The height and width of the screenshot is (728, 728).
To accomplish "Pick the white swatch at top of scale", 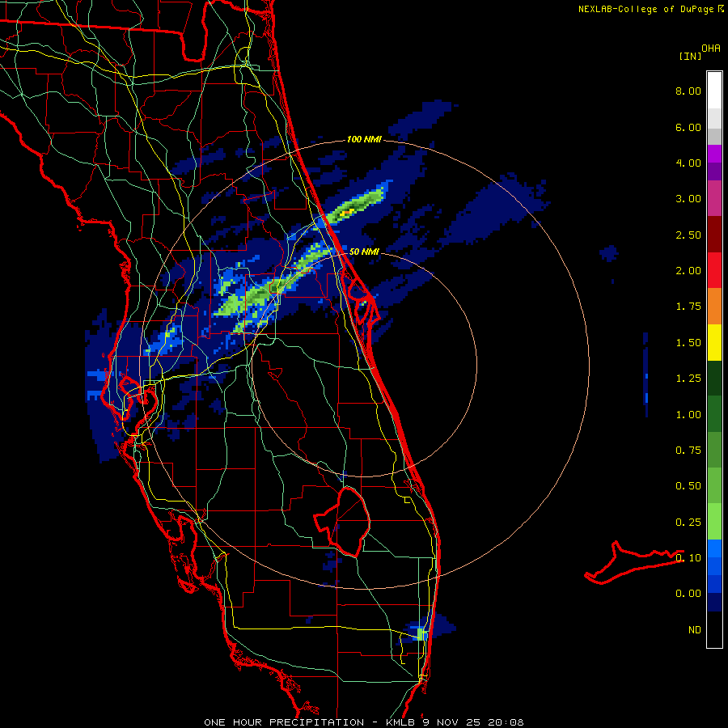I will coord(714,91).
